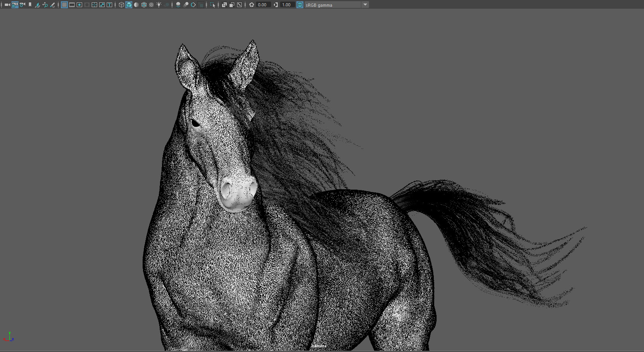Click the Gamma reset icon

276,5
